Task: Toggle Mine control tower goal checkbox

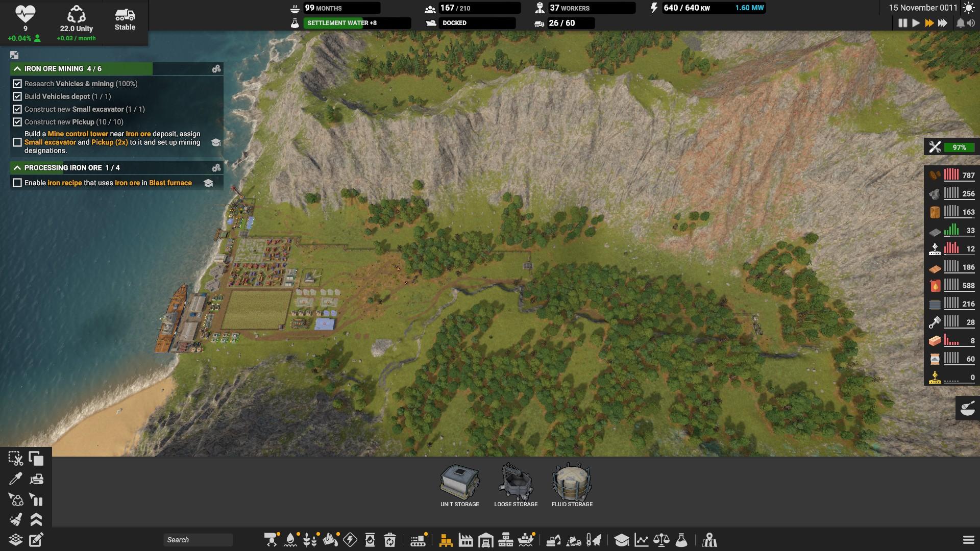Action: pyautogui.click(x=17, y=142)
